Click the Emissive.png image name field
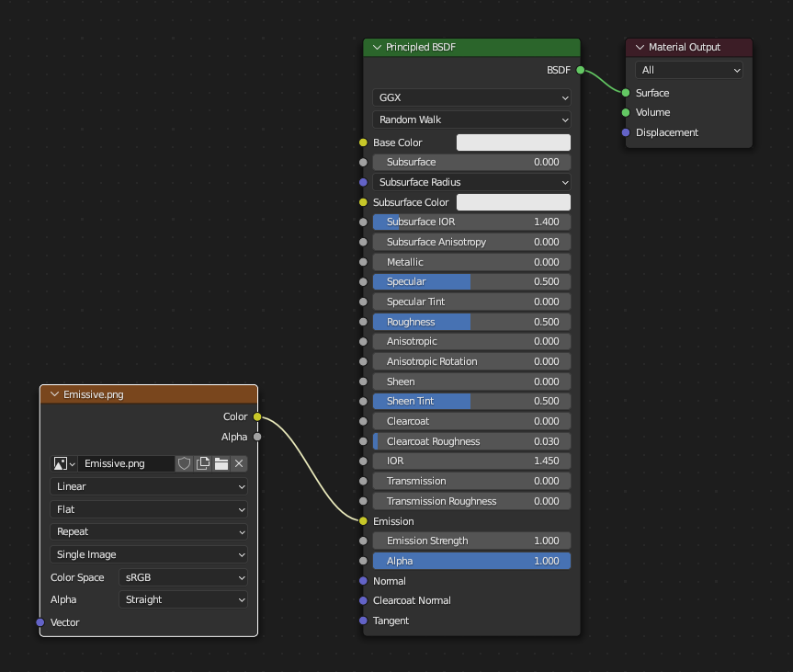Image resolution: width=793 pixels, height=672 pixels. tap(127, 463)
